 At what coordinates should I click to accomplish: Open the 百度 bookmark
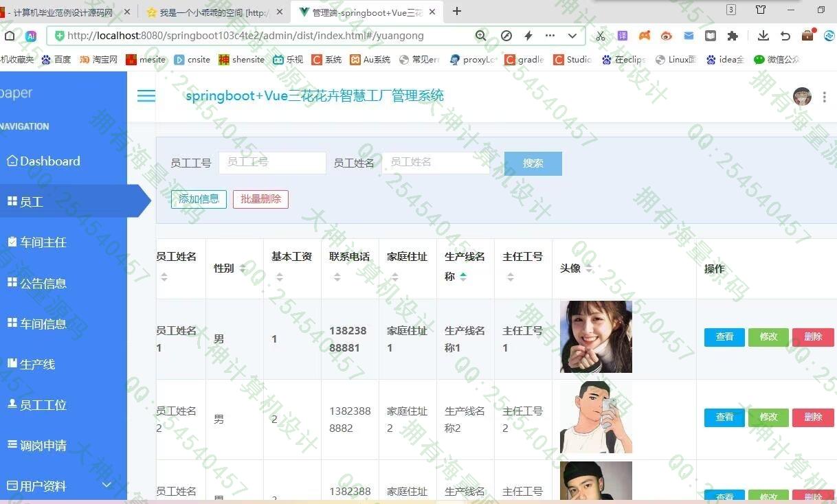(56, 60)
